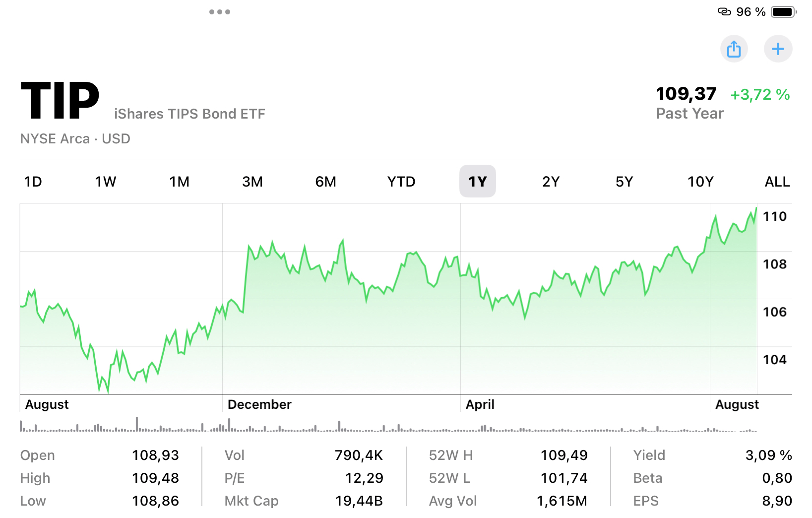
Task: Select the 10Y chart period
Action: (701, 182)
